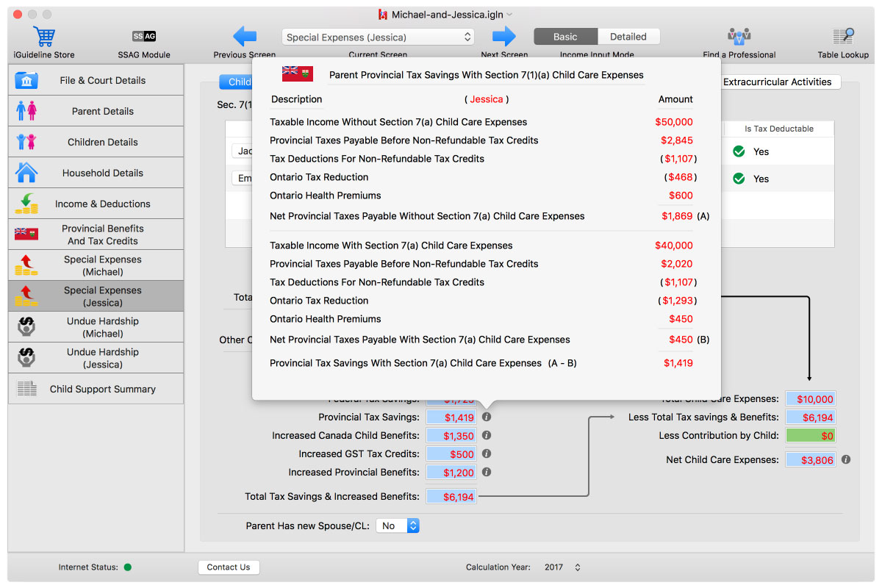The image size is (882, 588).
Task: Click the Contact Us button
Action: point(228,567)
